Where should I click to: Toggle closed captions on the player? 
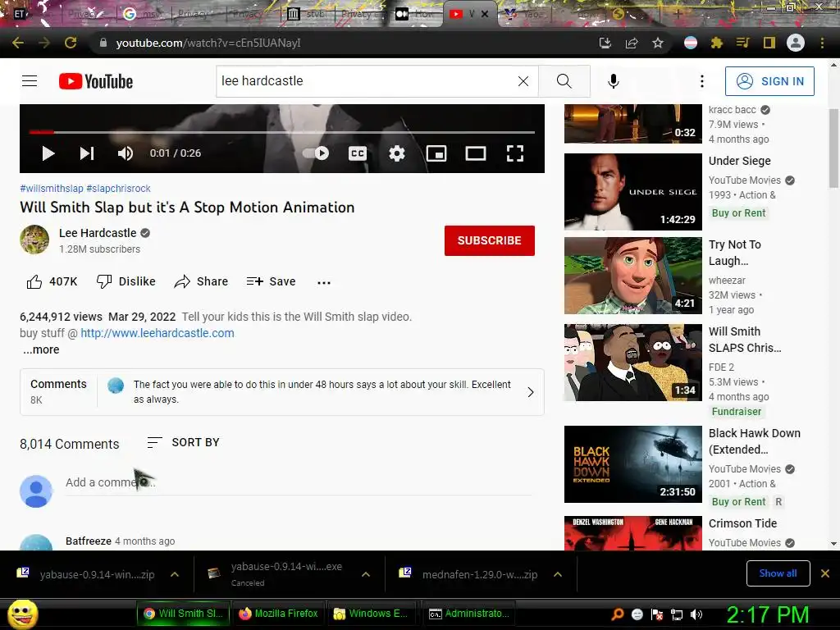coord(358,153)
